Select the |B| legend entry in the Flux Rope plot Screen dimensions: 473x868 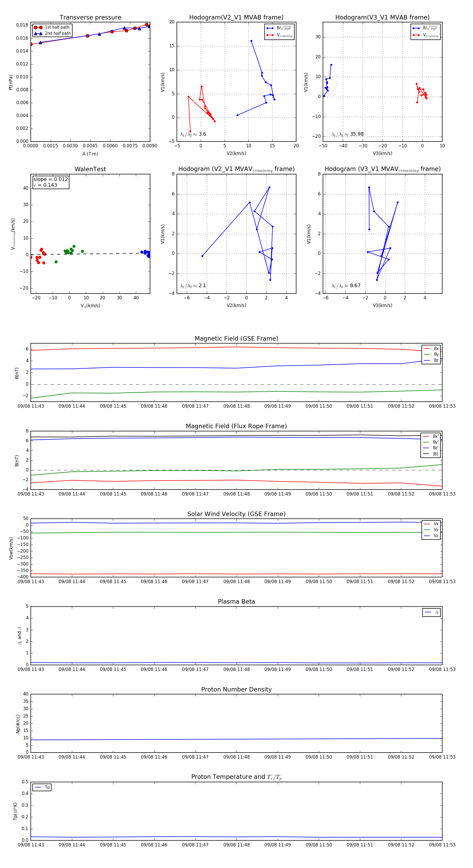[431, 454]
